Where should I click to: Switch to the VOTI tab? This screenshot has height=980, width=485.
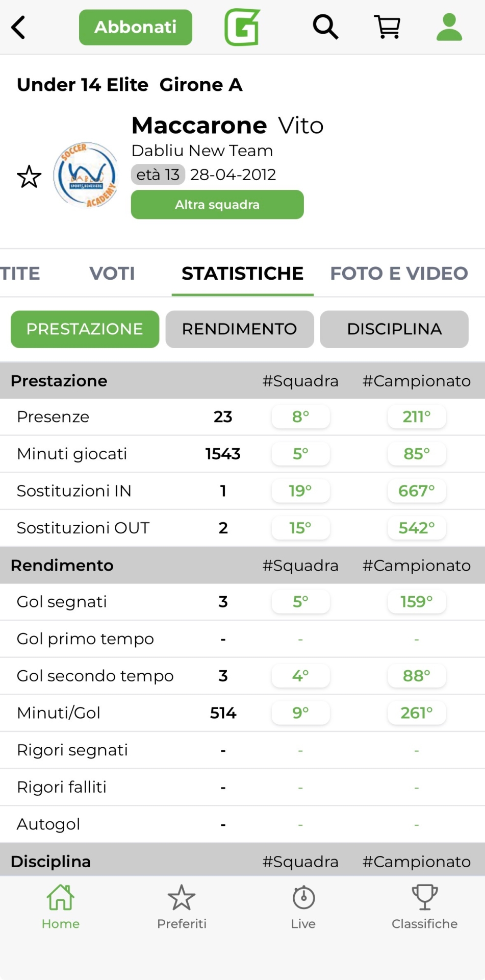click(x=112, y=274)
